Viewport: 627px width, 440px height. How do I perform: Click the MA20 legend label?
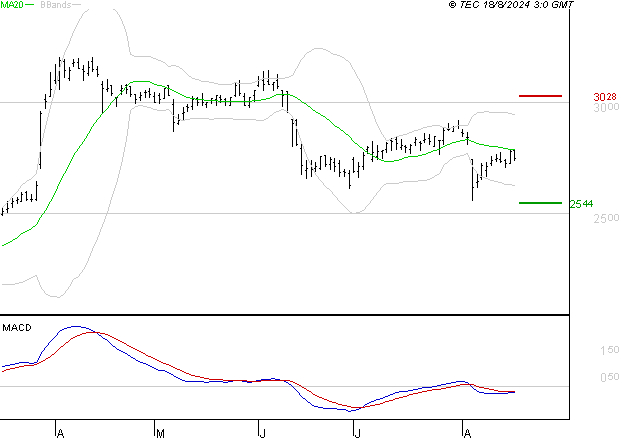[12, 5]
